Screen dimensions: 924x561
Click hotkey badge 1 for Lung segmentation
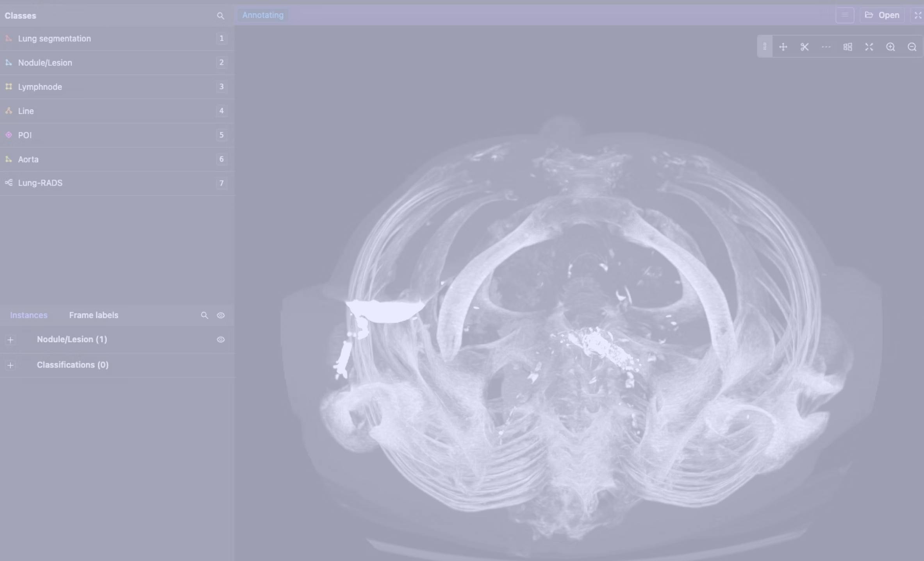click(221, 38)
